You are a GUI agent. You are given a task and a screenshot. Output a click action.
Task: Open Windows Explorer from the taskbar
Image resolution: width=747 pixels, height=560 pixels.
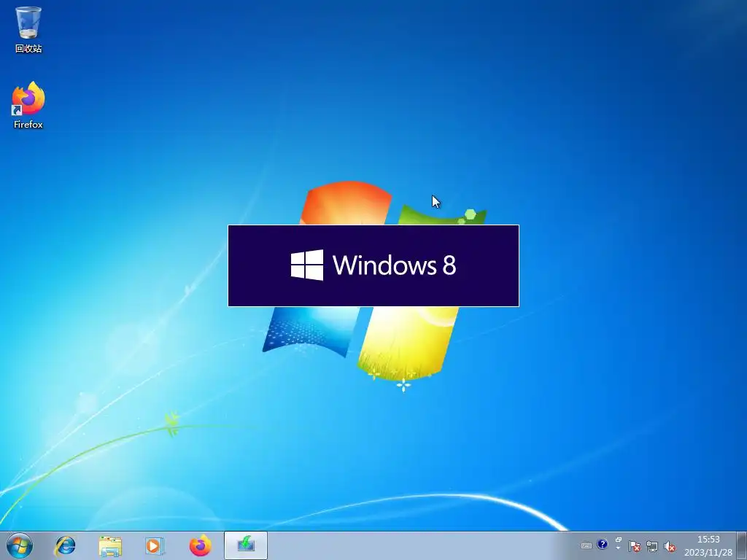pos(110,546)
